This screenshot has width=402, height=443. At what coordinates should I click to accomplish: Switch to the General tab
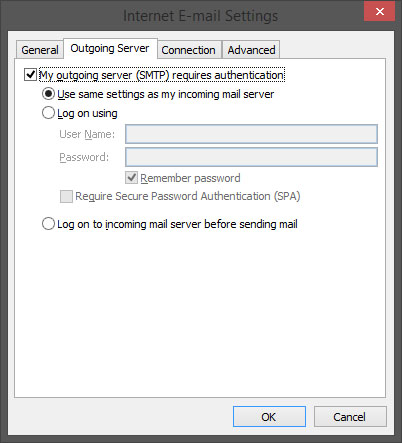[x=40, y=50]
